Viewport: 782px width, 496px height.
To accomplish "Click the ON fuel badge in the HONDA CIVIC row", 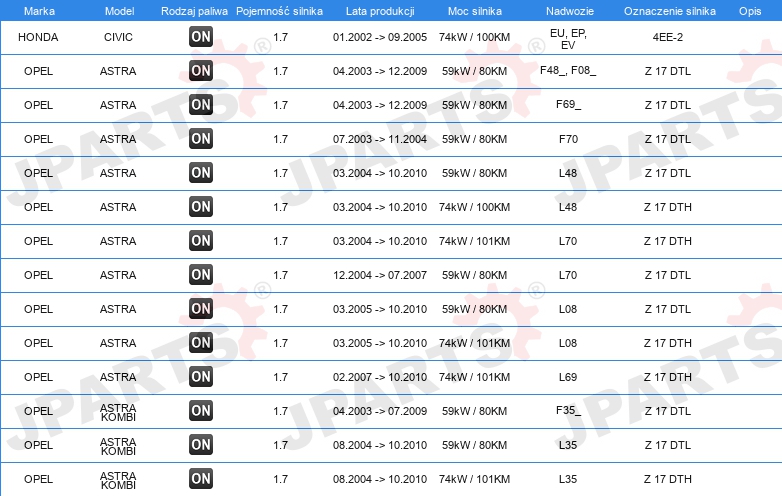I will click(201, 36).
